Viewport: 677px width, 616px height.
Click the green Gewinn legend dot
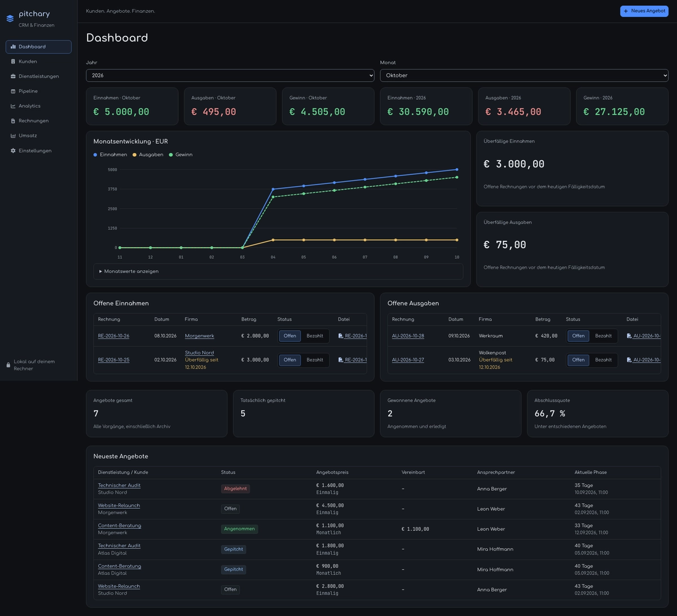(x=171, y=155)
